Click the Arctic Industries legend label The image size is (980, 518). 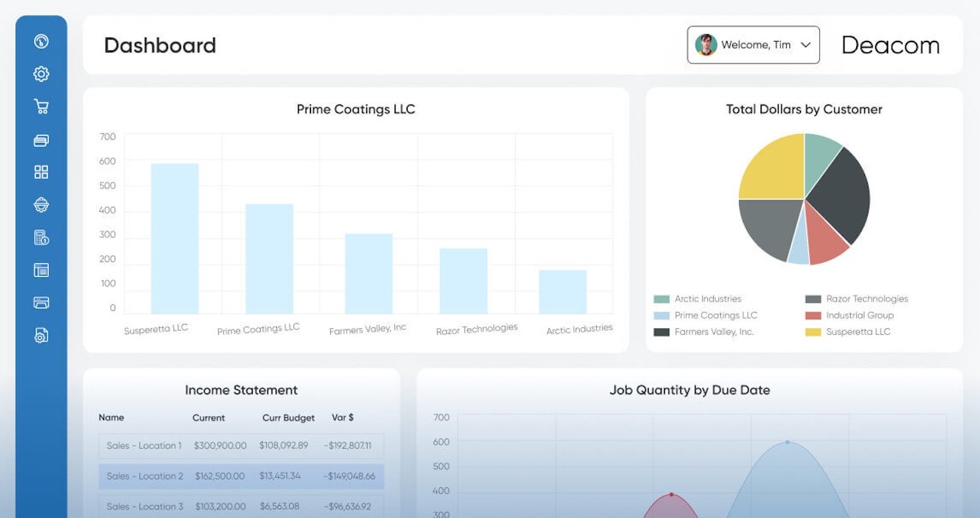tap(708, 299)
